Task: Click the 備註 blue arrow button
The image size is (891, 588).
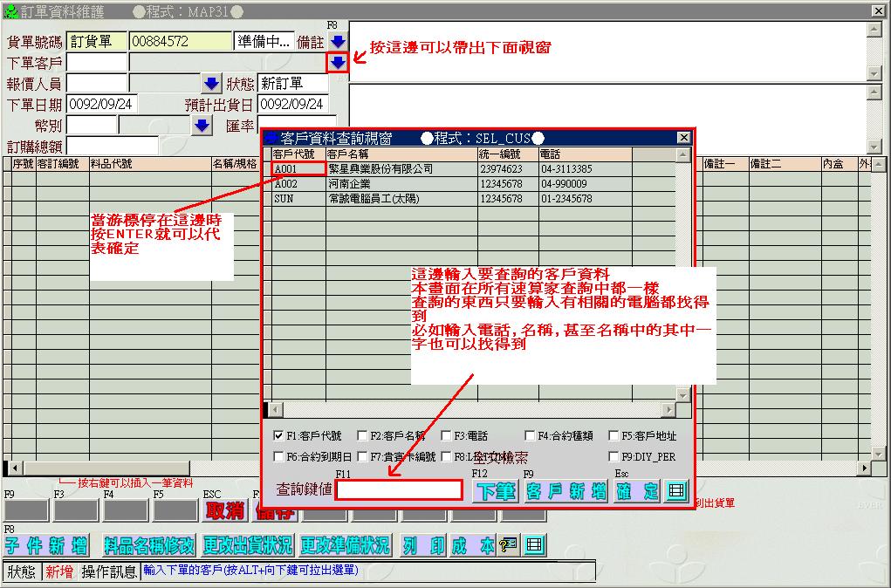Action: (338, 41)
